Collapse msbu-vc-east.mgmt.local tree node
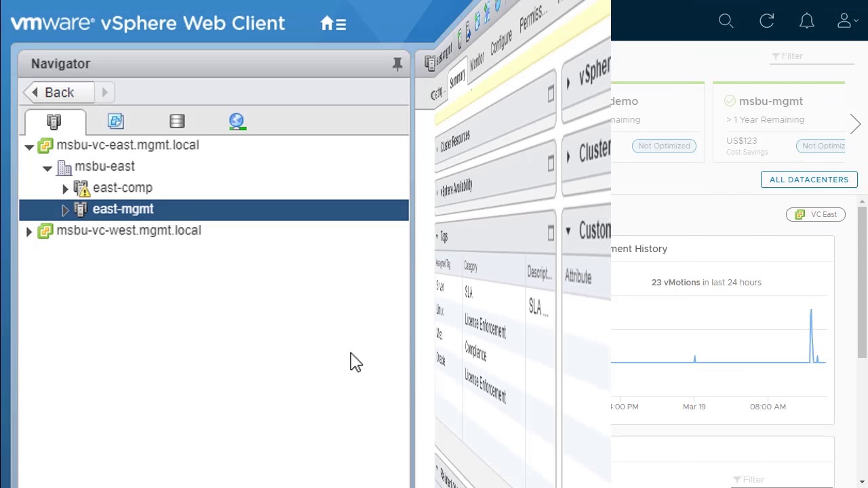This screenshot has width=868, height=488. 29,146
